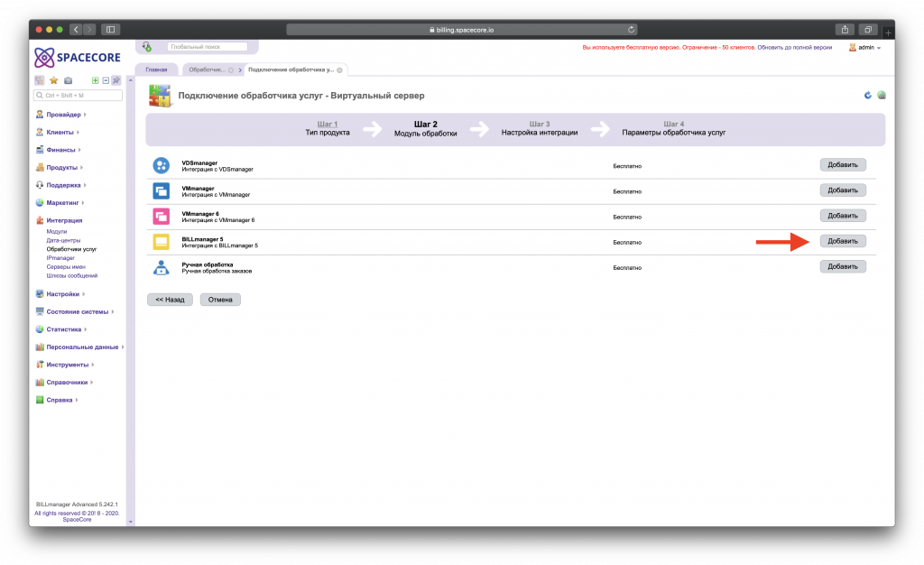Image resolution: width=924 pixels, height=565 pixels.
Task: Reload the page in Safari address bar
Action: coord(631,30)
